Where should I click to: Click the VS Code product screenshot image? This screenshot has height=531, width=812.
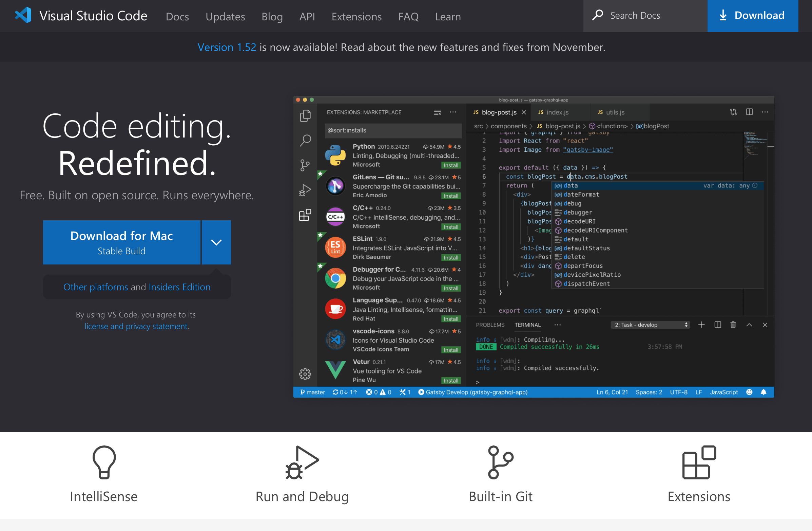point(533,246)
